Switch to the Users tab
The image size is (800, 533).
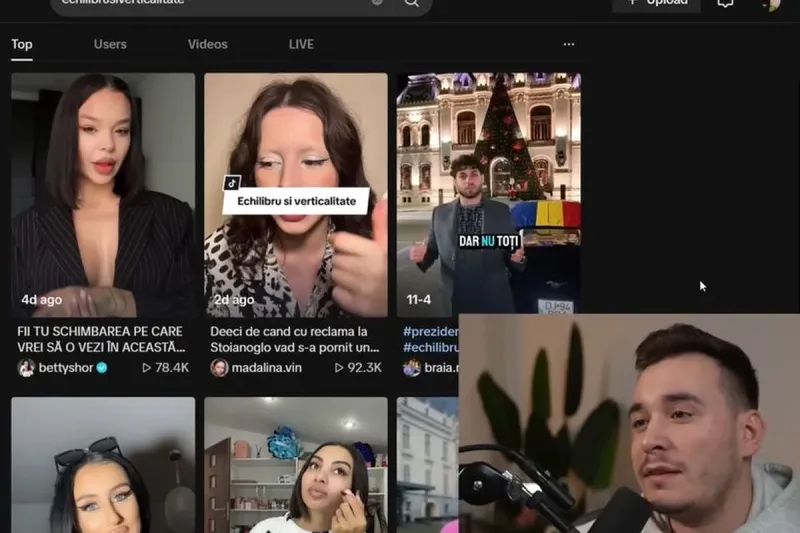pos(110,44)
